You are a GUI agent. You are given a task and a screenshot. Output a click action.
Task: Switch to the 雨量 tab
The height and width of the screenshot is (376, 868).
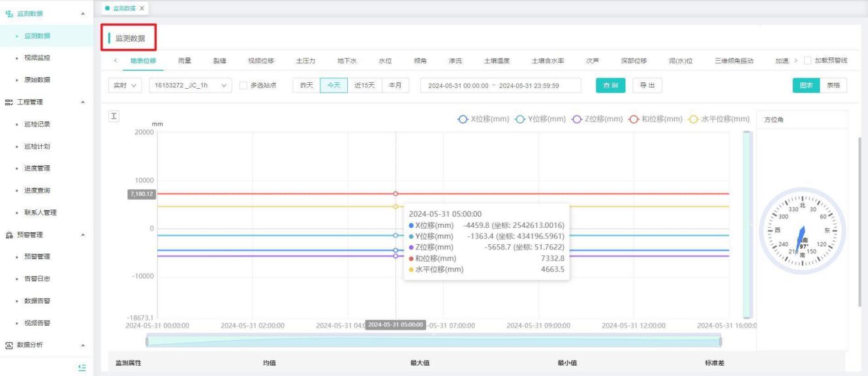click(185, 61)
